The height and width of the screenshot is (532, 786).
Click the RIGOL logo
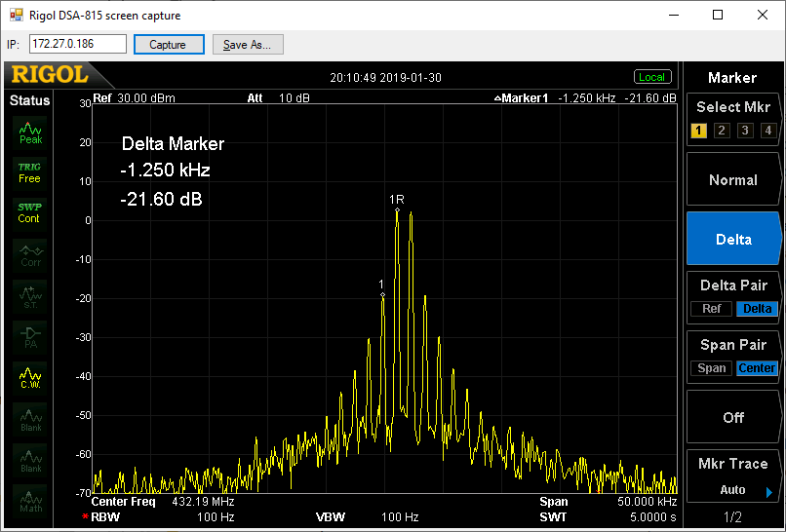coord(50,75)
